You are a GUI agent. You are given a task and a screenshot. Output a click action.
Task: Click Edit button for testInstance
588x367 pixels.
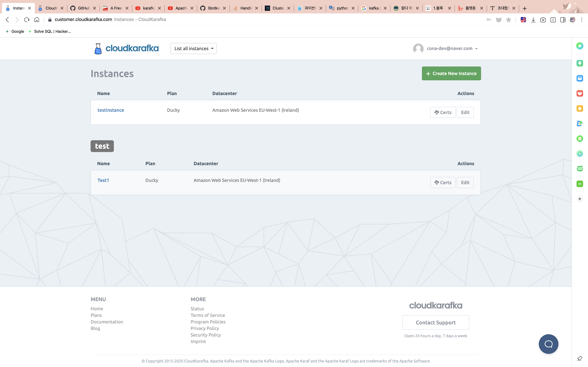[x=465, y=112]
